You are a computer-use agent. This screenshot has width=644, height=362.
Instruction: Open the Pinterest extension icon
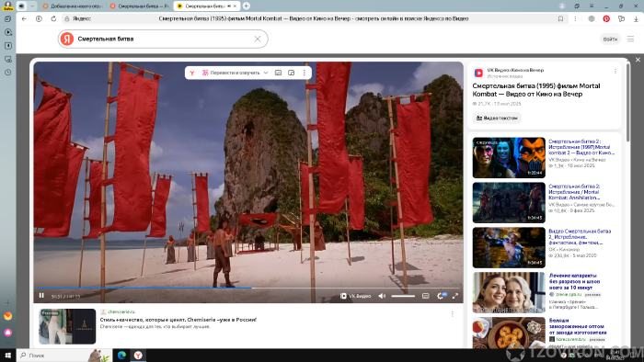point(606,19)
